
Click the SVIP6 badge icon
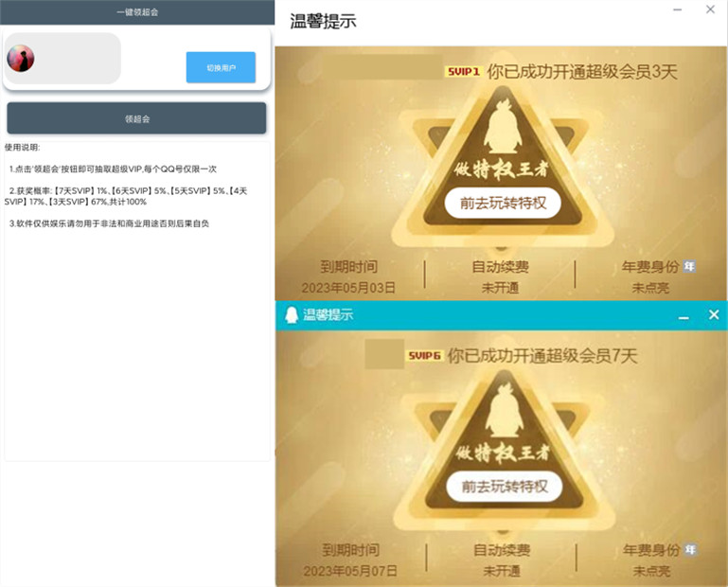point(424,356)
